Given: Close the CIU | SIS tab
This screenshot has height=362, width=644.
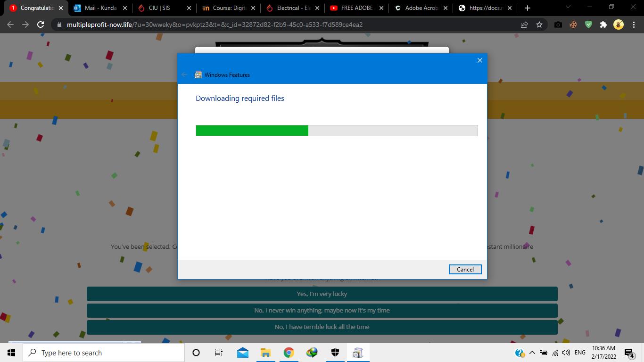Looking at the screenshot, I should click(189, 8).
